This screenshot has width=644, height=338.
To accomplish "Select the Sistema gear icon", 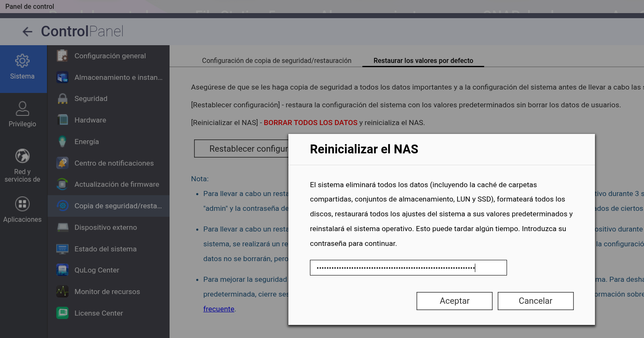I will pos(22,61).
